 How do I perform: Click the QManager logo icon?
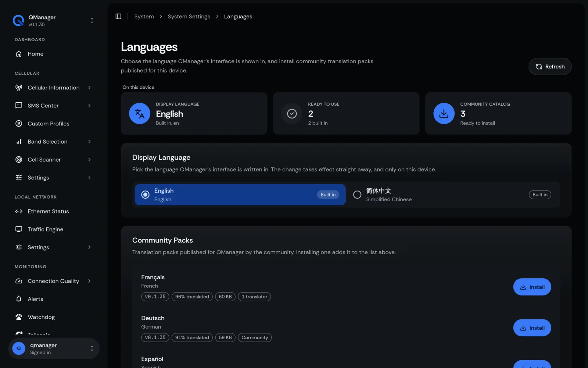tap(18, 21)
